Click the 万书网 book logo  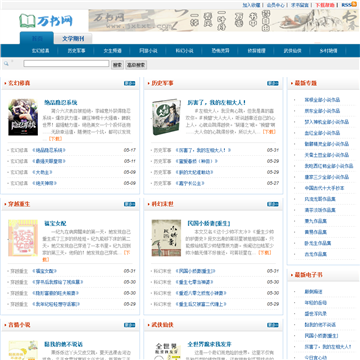[46, 21]
